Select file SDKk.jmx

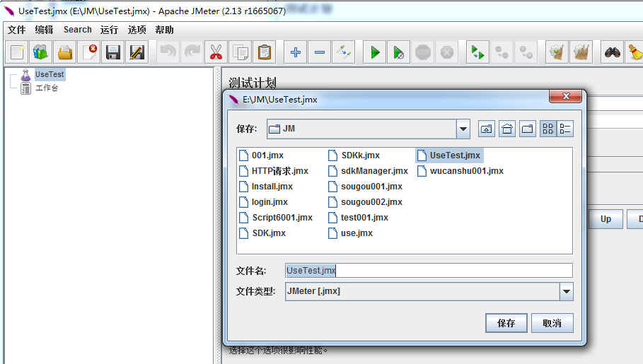pos(354,155)
